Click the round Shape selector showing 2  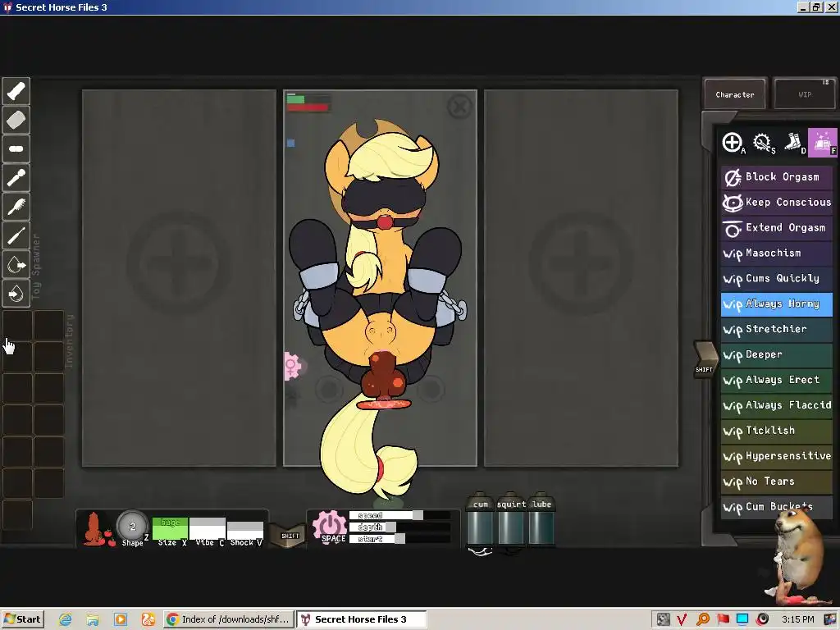tap(132, 527)
